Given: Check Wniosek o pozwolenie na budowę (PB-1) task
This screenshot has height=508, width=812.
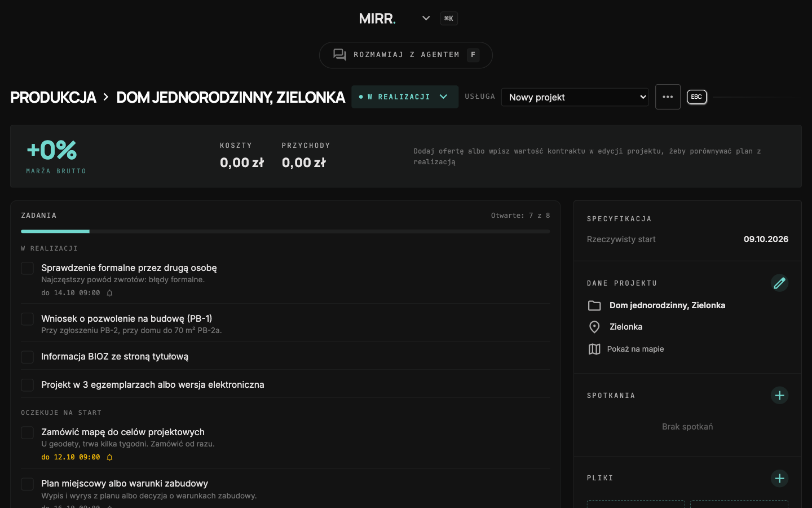Looking at the screenshot, I should coord(27,319).
